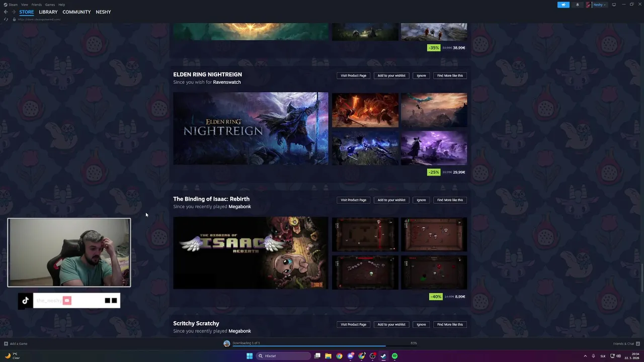Open the Help menu
Image resolution: width=644 pixels, height=362 pixels.
pos(61,5)
